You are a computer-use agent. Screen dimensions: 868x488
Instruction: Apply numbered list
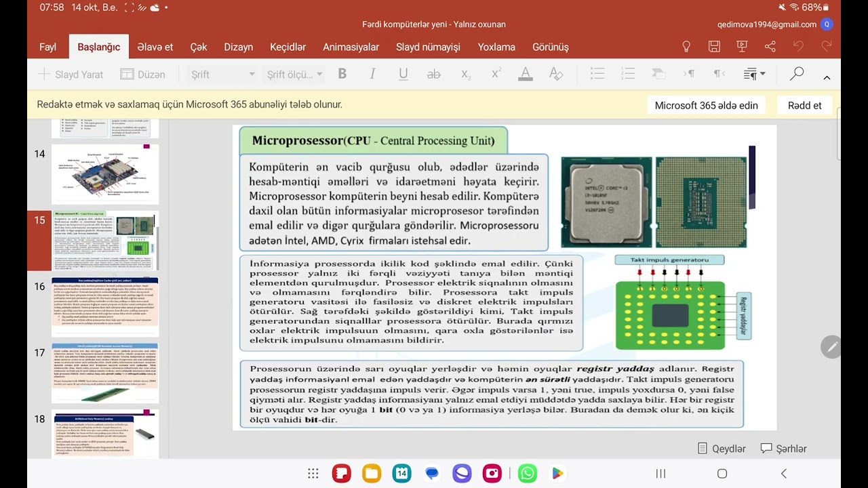(x=628, y=74)
